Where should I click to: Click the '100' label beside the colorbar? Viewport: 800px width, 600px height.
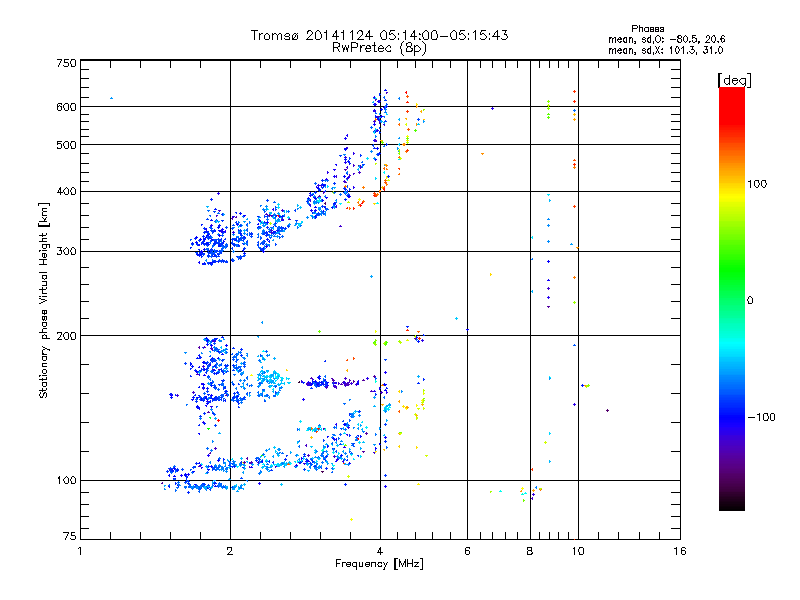coord(757,184)
